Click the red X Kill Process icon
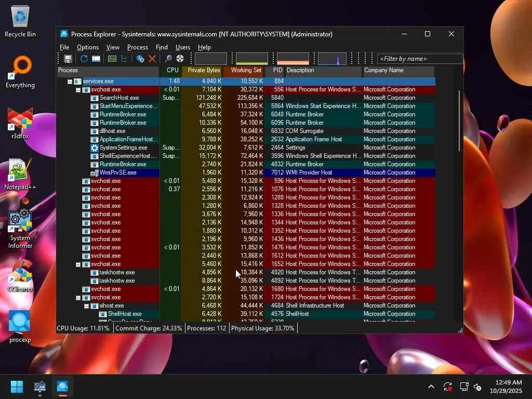 click(x=152, y=59)
